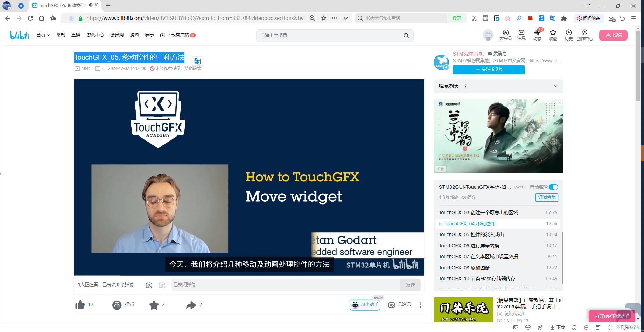Open the 首页 dropdown menu
The width and height of the screenshot is (644, 332).
(x=43, y=35)
